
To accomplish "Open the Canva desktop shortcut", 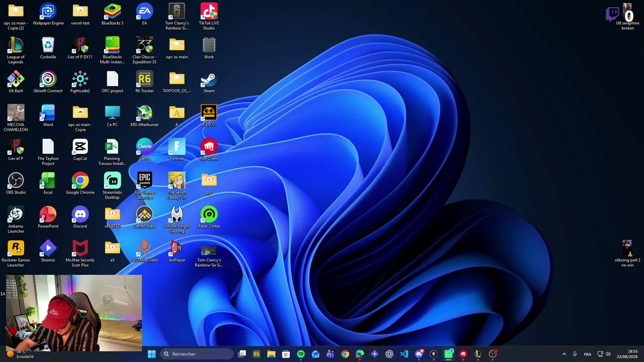I will pos(144,150).
